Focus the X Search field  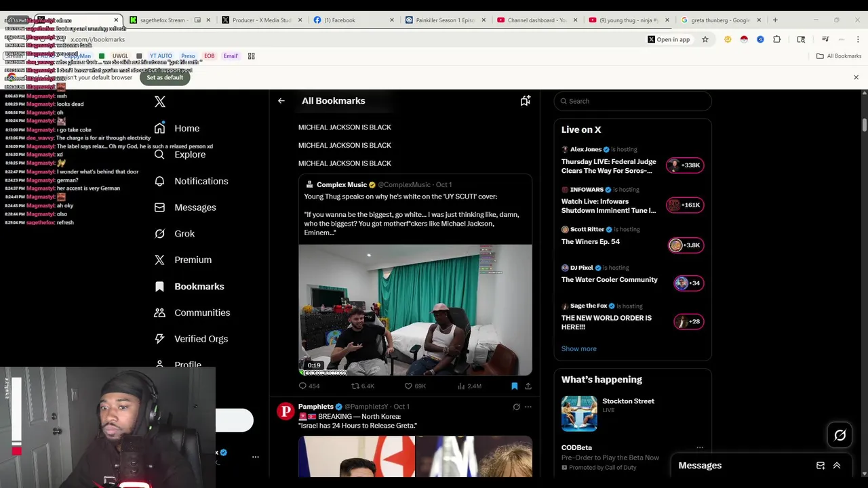(633, 101)
